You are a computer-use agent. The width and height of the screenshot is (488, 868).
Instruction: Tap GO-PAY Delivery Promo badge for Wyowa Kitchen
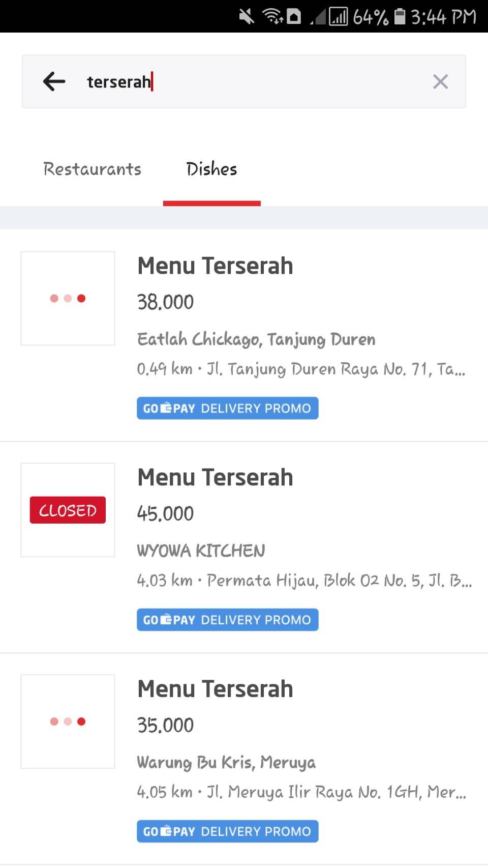click(x=227, y=620)
